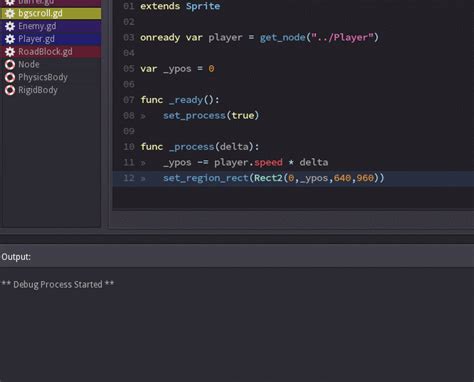This screenshot has width=474, height=382.
Task: Select the Player.gd script entry
Action: click(51, 39)
